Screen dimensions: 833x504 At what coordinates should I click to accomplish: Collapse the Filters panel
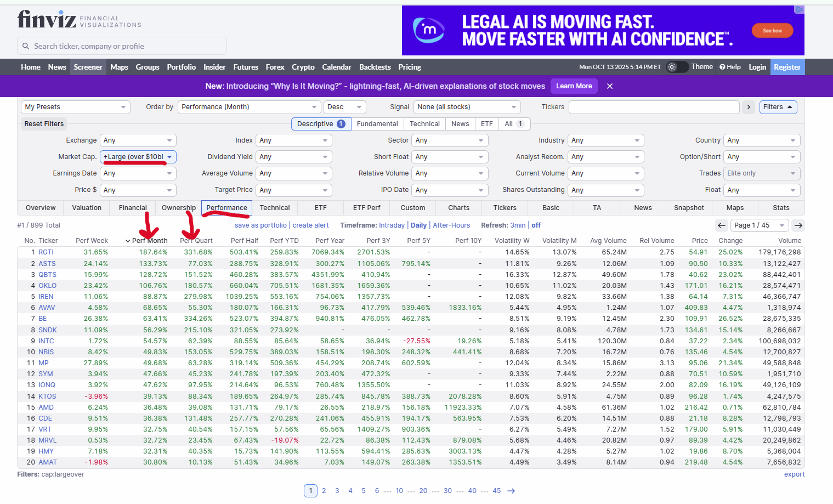[778, 107]
